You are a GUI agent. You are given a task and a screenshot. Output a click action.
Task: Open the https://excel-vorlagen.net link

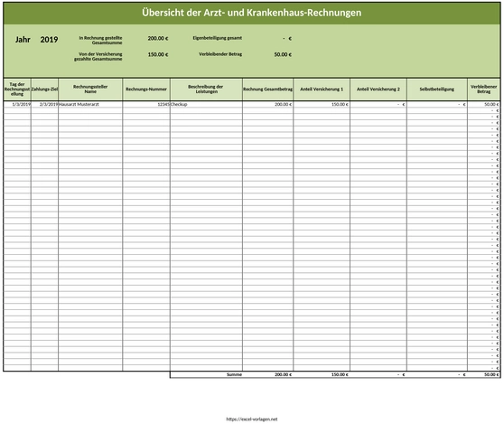pyautogui.click(x=252, y=419)
